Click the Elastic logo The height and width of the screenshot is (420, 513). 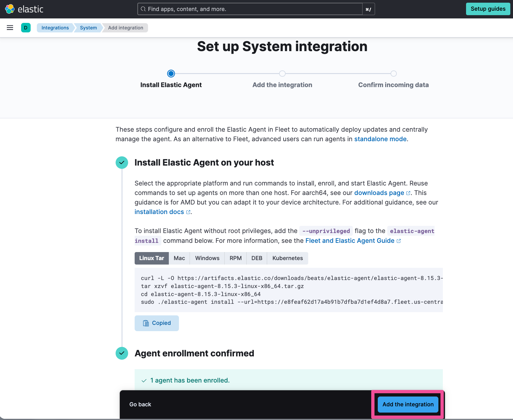(x=24, y=9)
